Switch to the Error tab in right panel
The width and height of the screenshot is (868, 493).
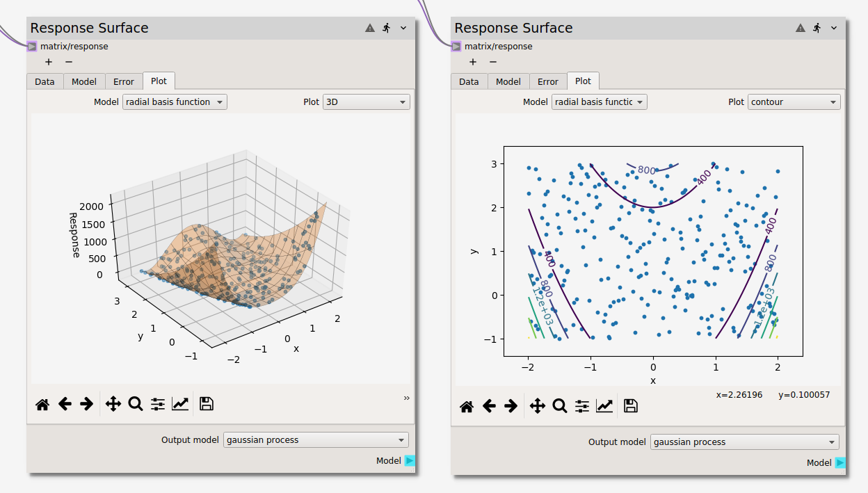(548, 81)
